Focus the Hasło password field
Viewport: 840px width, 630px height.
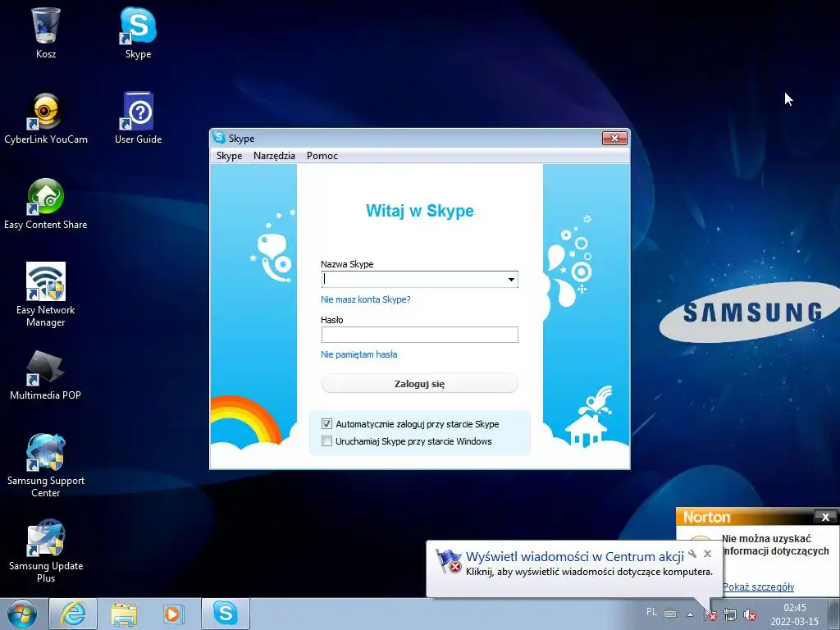(419, 335)
